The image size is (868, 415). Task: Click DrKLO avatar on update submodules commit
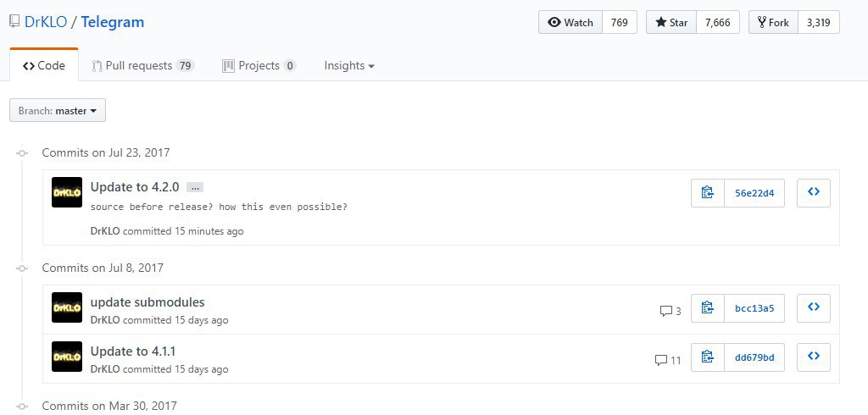[67, 308]
